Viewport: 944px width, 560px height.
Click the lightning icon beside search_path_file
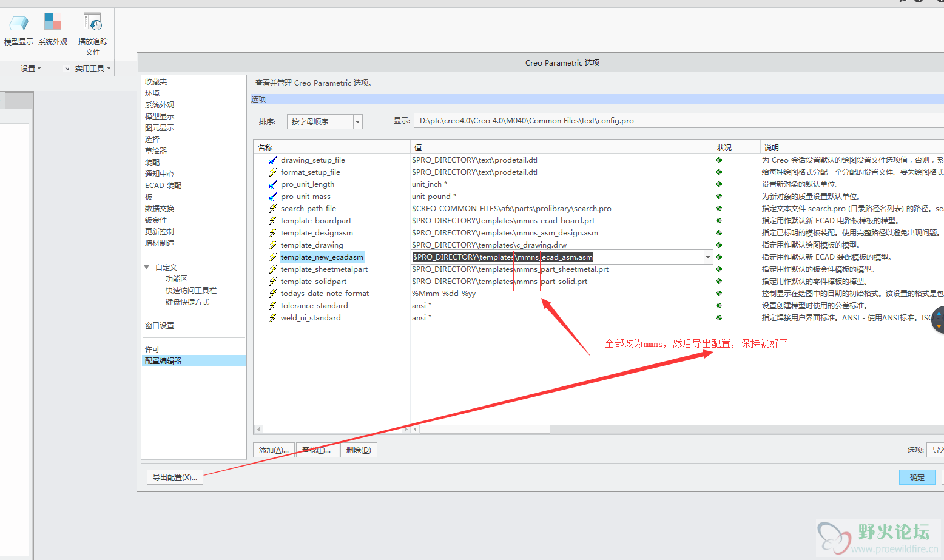point(273,209)
